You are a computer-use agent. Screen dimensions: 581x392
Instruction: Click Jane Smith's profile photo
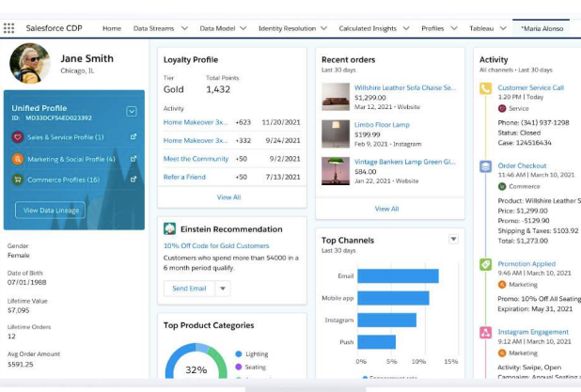pyautogui.click(x=30, y=63)
